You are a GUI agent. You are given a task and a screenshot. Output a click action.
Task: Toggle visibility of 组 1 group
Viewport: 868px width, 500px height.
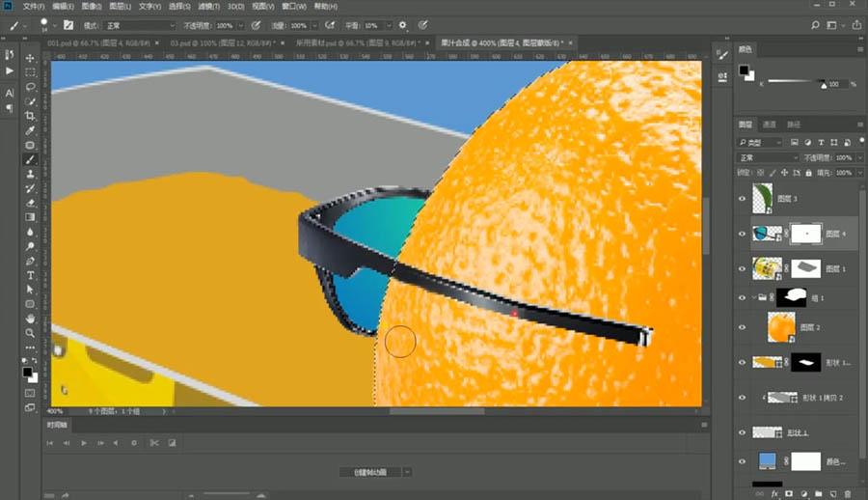click(x=742, y=297)
